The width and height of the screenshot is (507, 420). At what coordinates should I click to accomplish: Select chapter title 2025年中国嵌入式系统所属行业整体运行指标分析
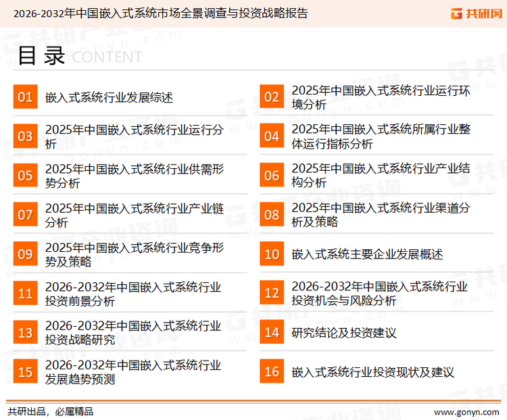pyautogui.click(x=381, y=136)
